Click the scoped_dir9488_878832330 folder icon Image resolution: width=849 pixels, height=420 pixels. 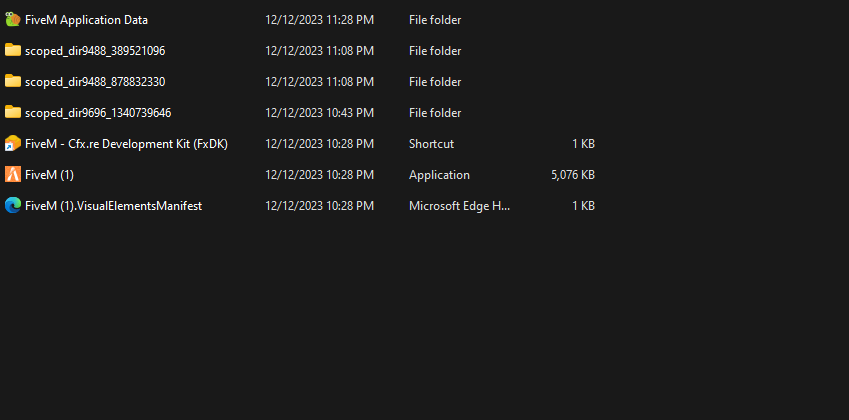(13, 81)
